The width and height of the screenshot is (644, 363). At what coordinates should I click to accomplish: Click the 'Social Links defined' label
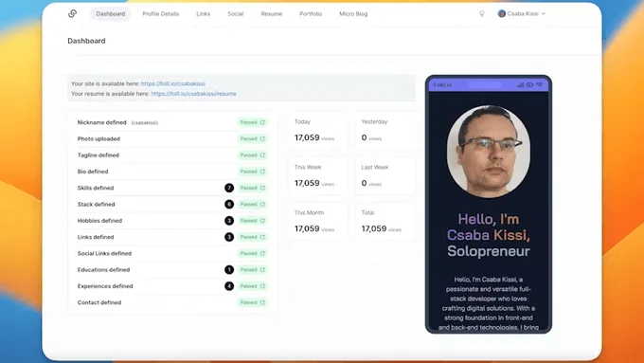point(104,253)
